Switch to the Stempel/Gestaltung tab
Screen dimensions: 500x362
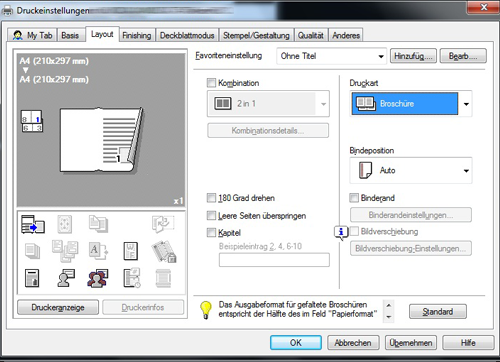(x=256, y=35)
